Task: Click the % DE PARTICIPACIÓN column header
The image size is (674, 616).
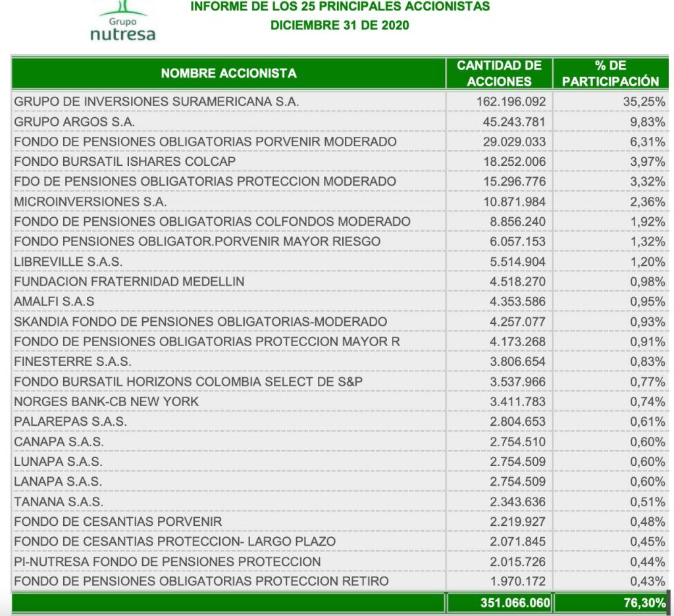Action: coord(610,73)
